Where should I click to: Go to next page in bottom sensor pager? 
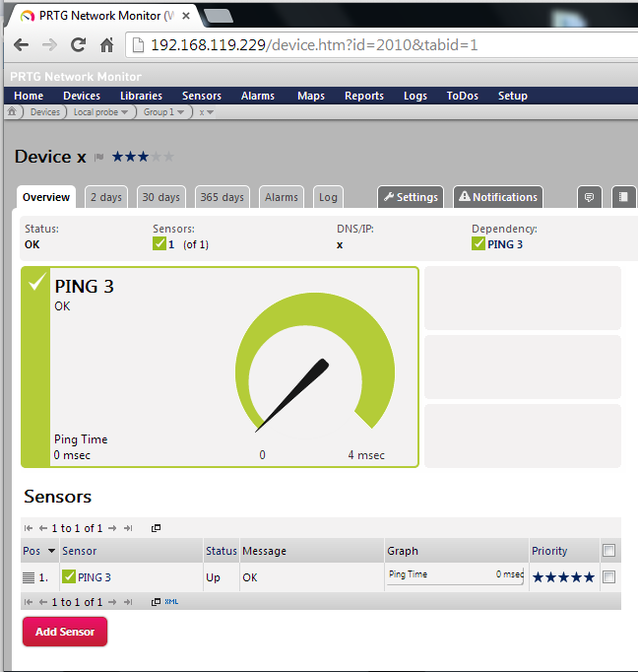(112, 602)
